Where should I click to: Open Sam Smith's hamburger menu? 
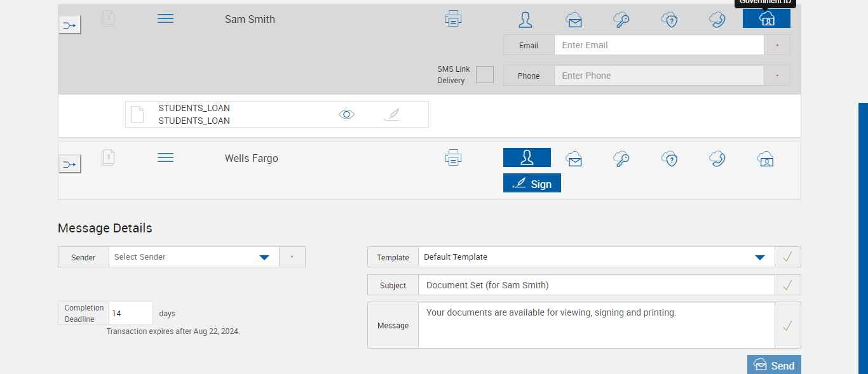click(165, 19)
